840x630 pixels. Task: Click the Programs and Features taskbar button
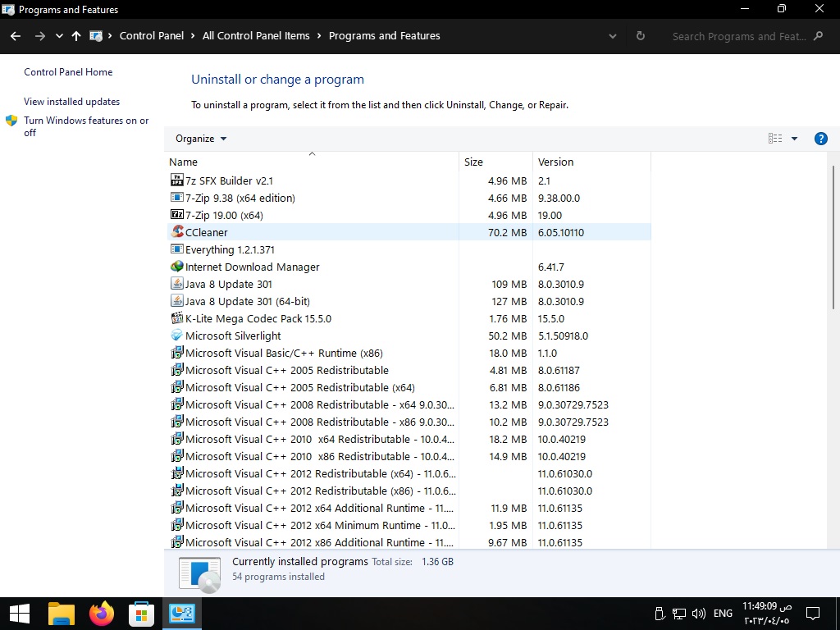point(182,614)
